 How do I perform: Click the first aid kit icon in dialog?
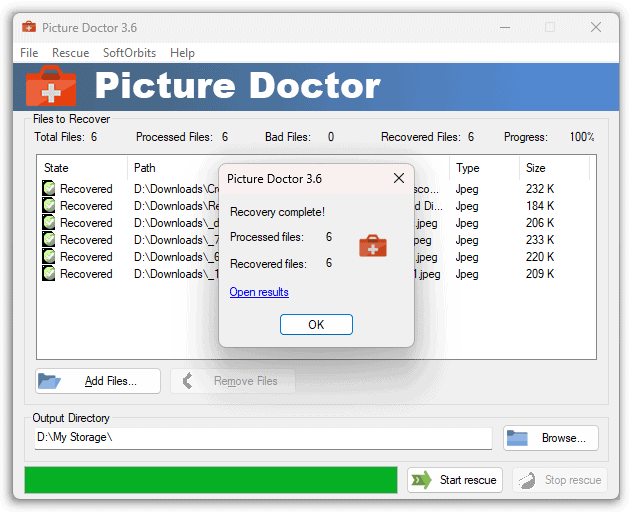coord(373,246)
